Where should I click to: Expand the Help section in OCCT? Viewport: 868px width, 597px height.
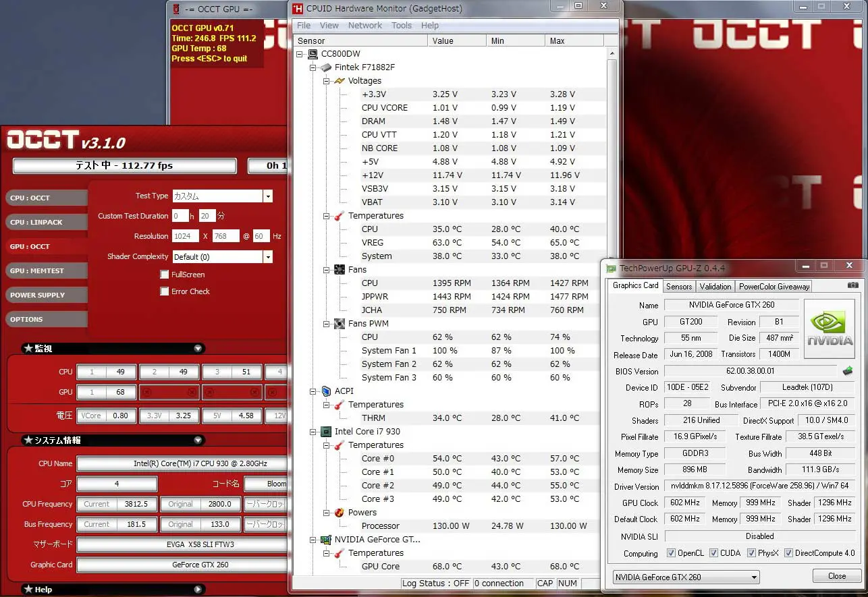[198, 590]
